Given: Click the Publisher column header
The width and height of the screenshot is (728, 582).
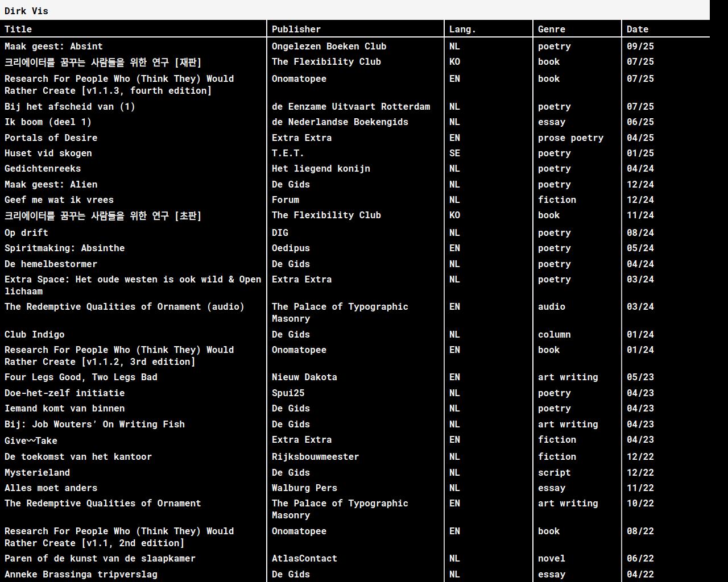Looking at the screenshot, I should click(296, 29).
